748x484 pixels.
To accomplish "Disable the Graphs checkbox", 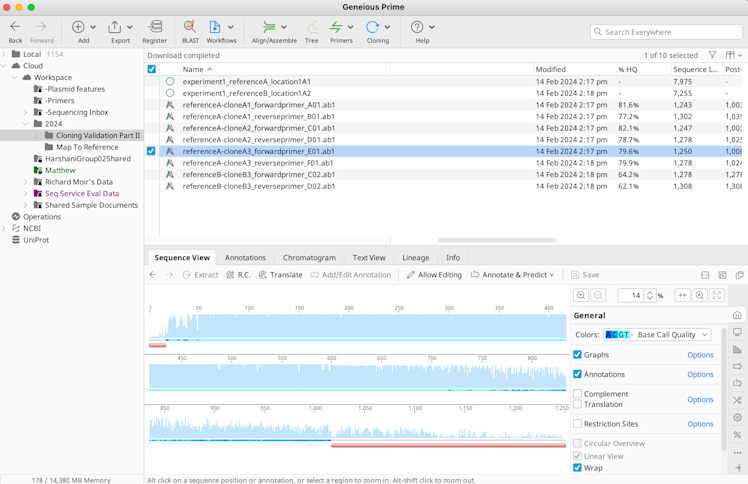I will point(578,355).
